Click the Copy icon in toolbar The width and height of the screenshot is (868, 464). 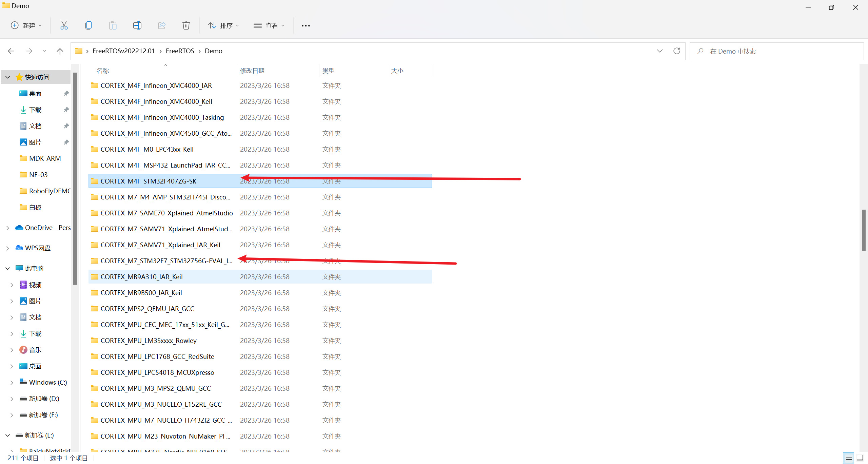[88, 25]
